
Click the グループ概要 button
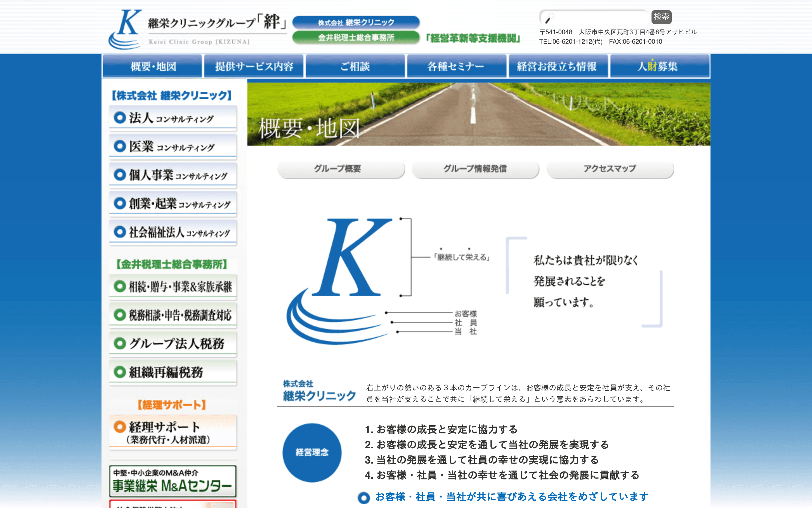coord(341,169)
